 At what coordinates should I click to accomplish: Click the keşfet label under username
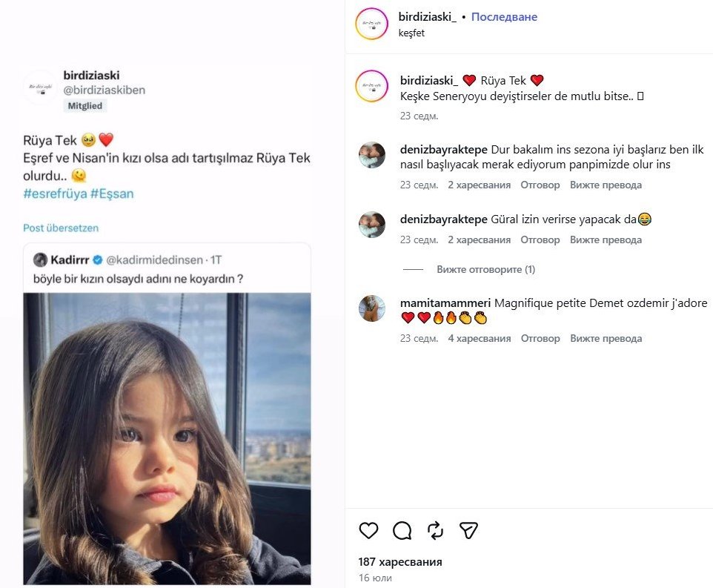pyautogui.click(x=411, y=33)
